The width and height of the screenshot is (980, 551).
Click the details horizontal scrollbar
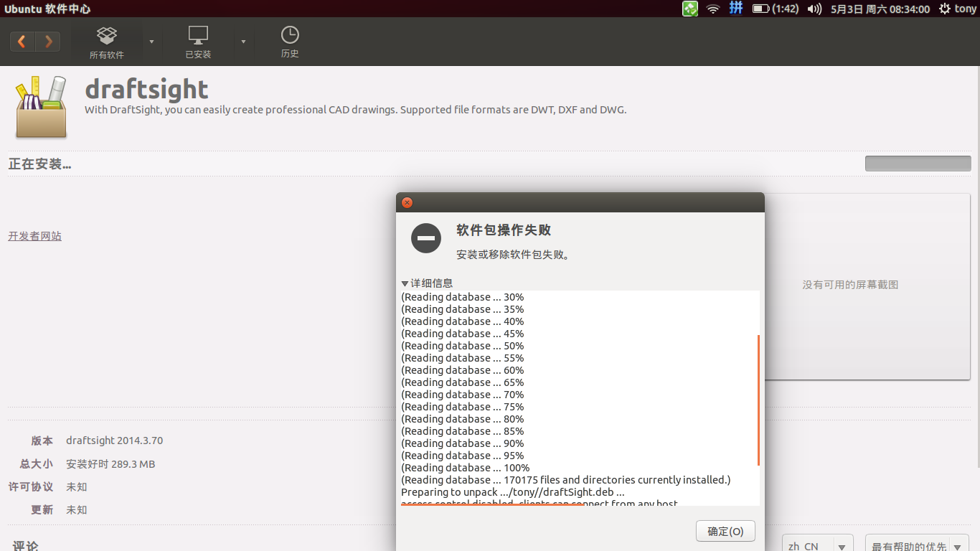492,504
